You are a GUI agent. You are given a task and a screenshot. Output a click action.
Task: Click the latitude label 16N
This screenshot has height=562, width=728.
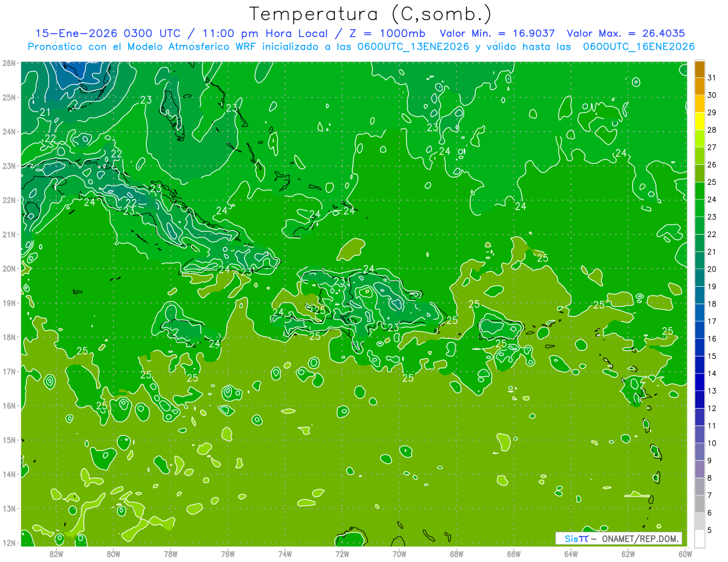click(8, 406)
